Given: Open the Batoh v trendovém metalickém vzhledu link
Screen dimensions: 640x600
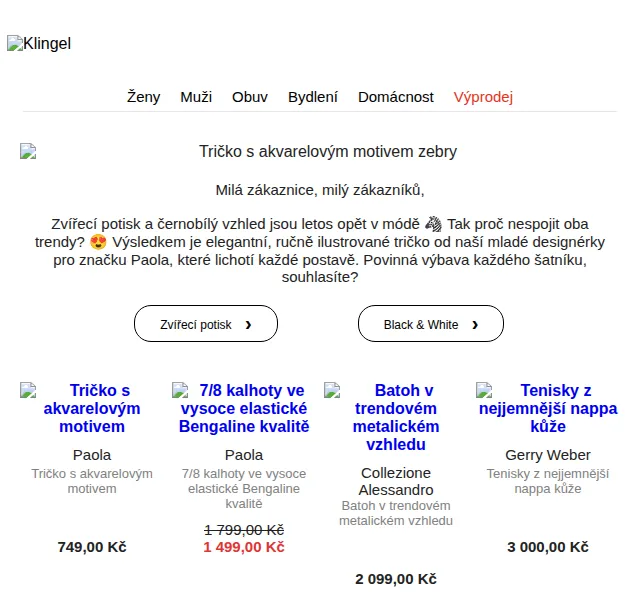Looking at the screenshot, I should pos(396,417).
